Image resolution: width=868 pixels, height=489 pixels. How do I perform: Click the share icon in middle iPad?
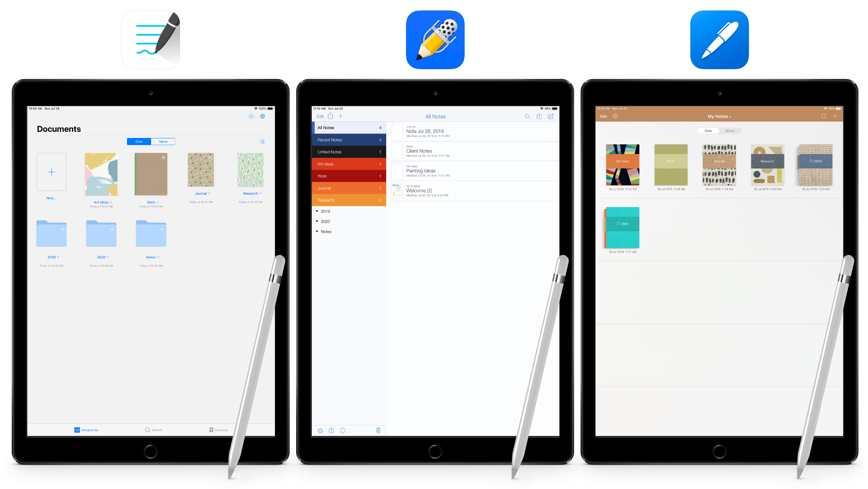coord(332,116)
